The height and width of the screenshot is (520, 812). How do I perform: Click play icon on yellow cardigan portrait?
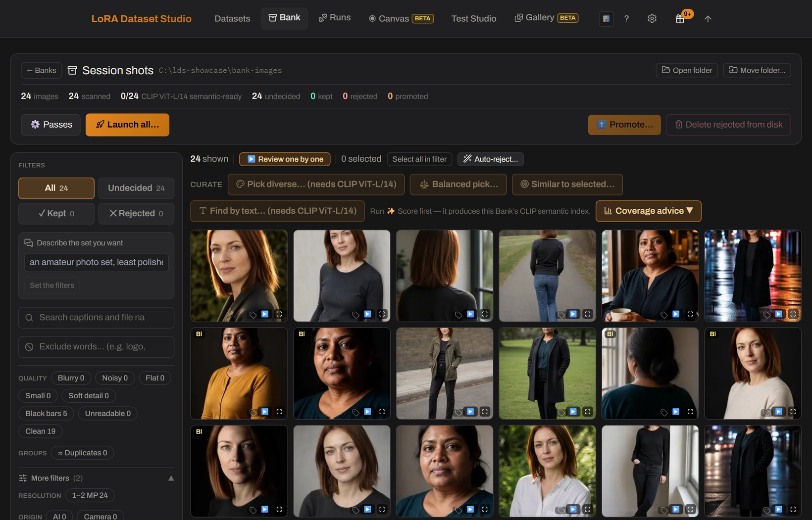[x=265, y=412]
